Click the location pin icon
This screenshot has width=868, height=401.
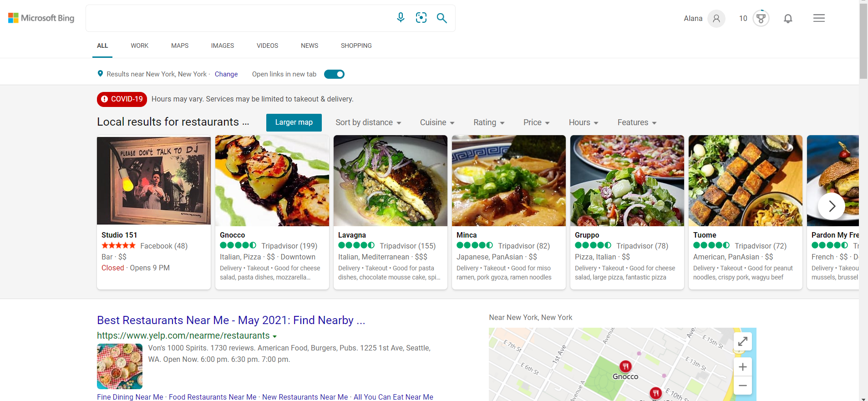coord(100,74)
